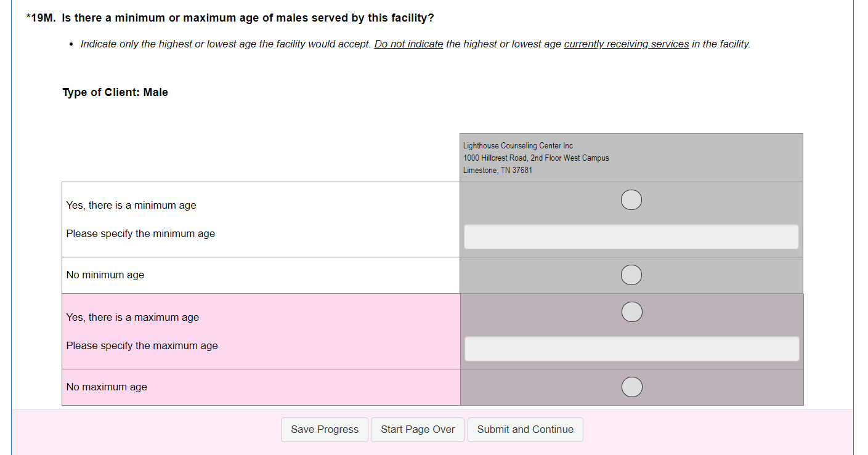Choose the 'No minimum age' radio option
868x455 pixels.
[631, 275]
